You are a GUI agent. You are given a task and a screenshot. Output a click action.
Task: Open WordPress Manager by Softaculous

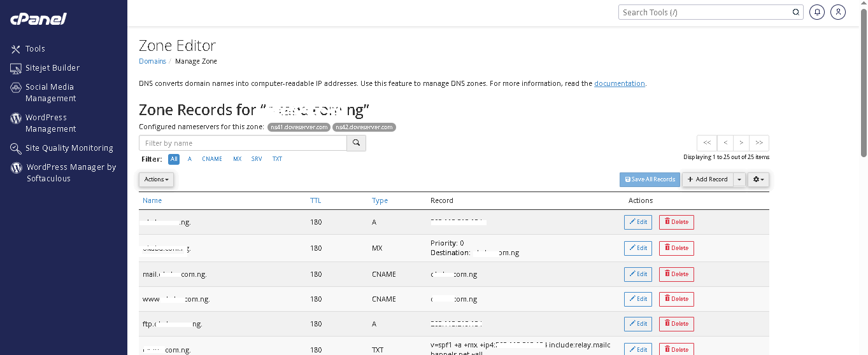pos(70,173)
